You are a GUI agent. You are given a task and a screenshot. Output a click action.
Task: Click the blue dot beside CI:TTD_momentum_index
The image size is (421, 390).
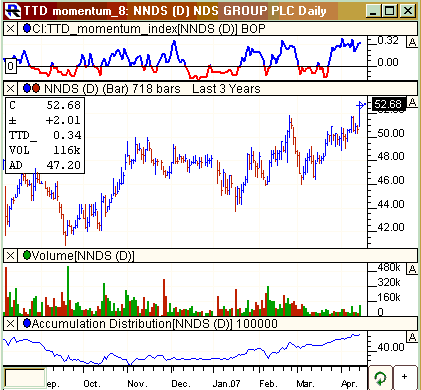click(27, 28)
